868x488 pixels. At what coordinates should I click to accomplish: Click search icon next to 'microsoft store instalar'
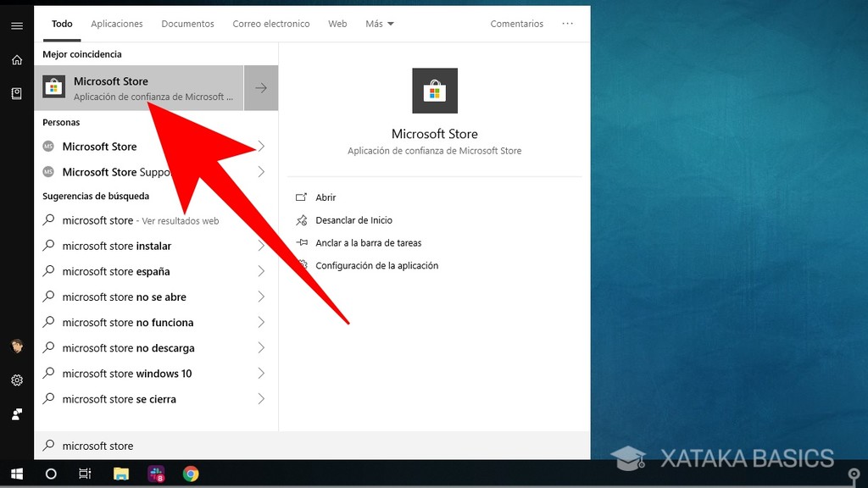click(48, 245)
